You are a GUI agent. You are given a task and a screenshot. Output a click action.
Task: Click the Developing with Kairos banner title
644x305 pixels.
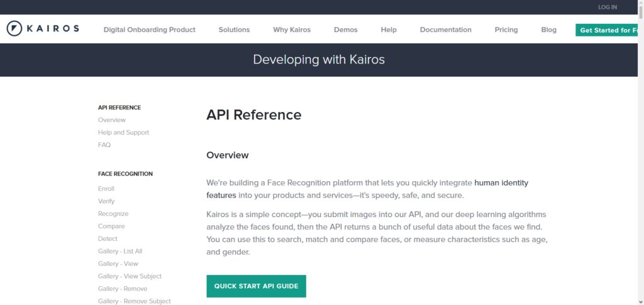click(319, 60)
